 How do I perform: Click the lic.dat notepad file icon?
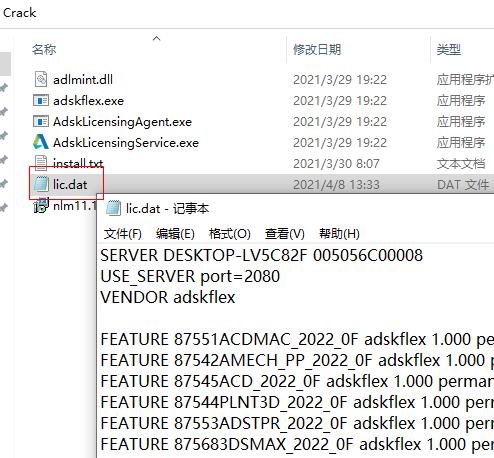41,184
